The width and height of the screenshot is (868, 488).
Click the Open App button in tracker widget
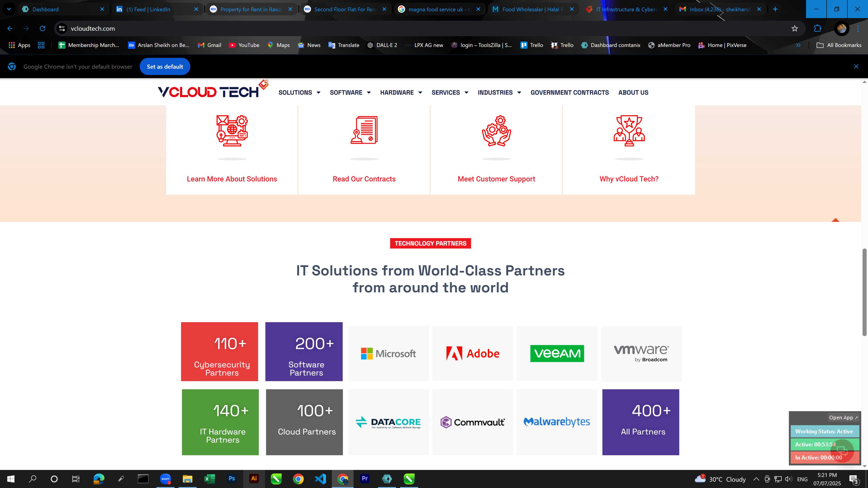pyautogui.click(x=843, y=418)
